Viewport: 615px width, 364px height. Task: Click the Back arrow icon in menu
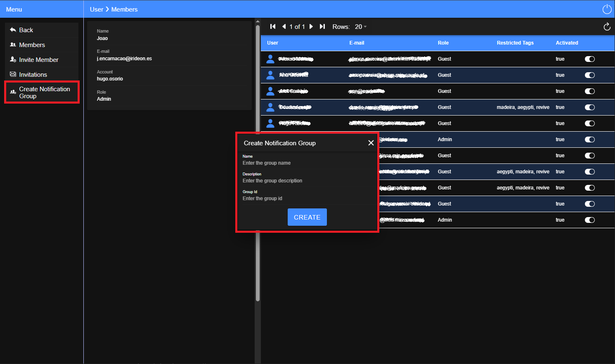[x=13, y=30]
